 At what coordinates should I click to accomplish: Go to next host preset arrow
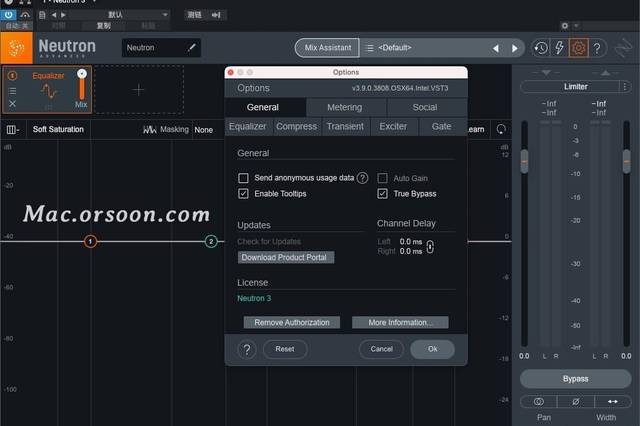pos(63,15)
